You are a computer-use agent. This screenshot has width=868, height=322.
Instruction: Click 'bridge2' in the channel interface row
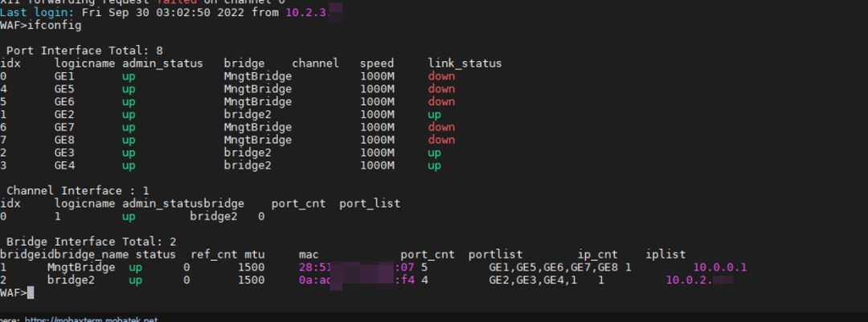(x=214, y=216)
